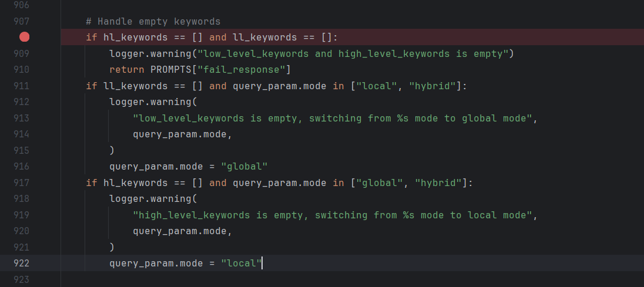Click the "local" string on line 911

coord(377,86)
